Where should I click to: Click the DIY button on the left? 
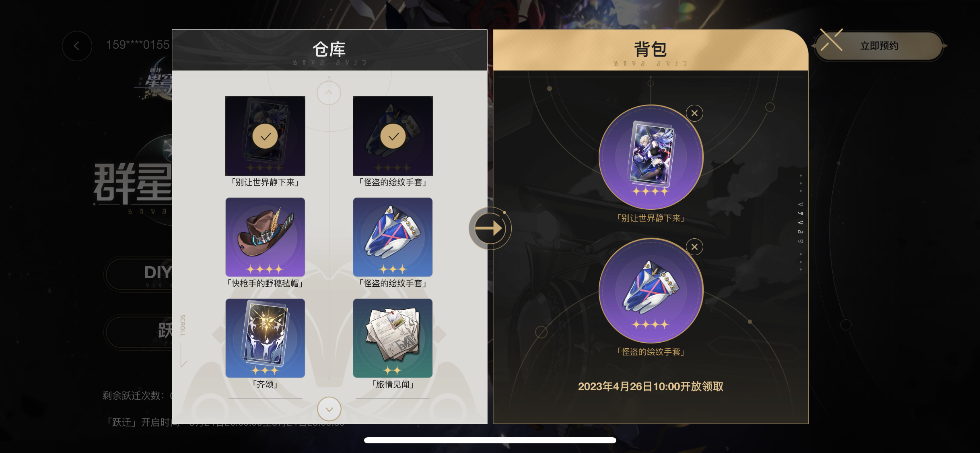click(x=158, y=273)
